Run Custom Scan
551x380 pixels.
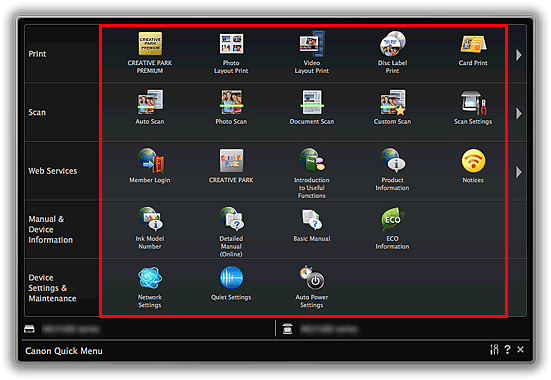pyautogui.click(x=393, y=107)
